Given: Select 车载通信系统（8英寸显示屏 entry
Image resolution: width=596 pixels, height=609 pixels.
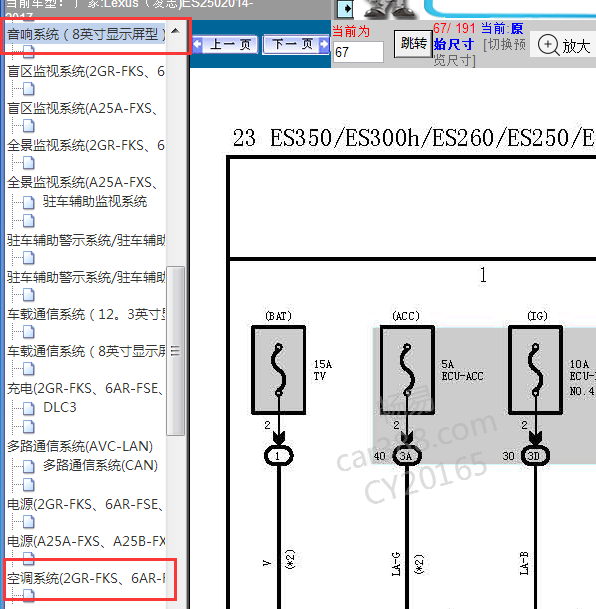Looking at the screenshot, I should coord(86,351).
